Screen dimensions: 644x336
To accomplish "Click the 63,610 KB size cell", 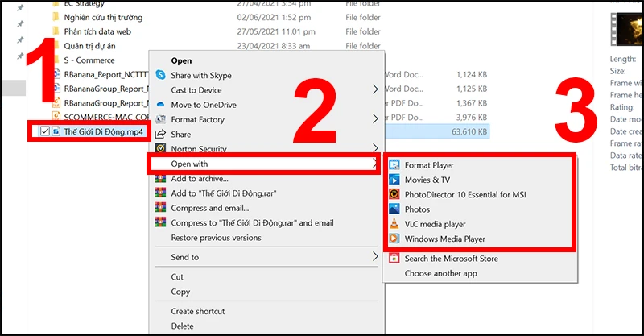I will 469,131.
